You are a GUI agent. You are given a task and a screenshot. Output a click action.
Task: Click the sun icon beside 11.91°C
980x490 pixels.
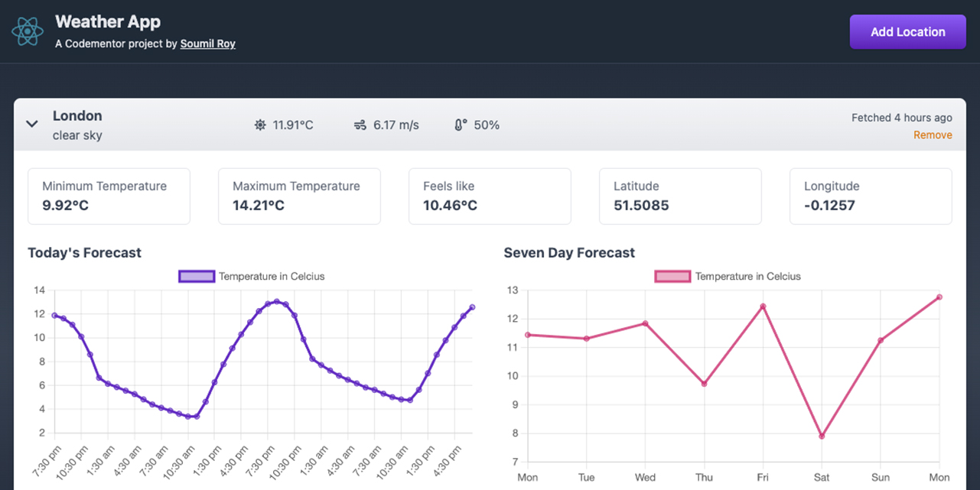(259, 124)
